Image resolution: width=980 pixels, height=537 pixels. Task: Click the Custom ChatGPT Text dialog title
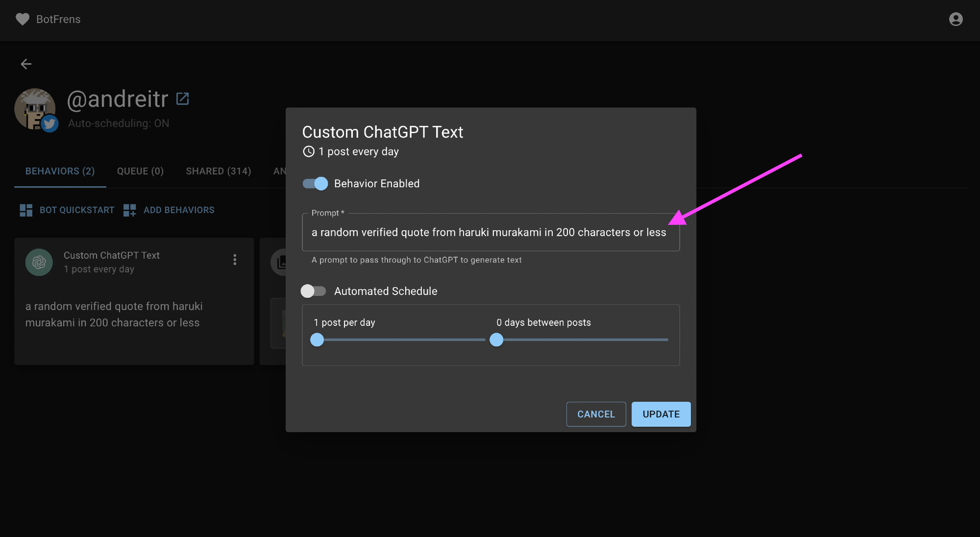[x=383, y=132]
